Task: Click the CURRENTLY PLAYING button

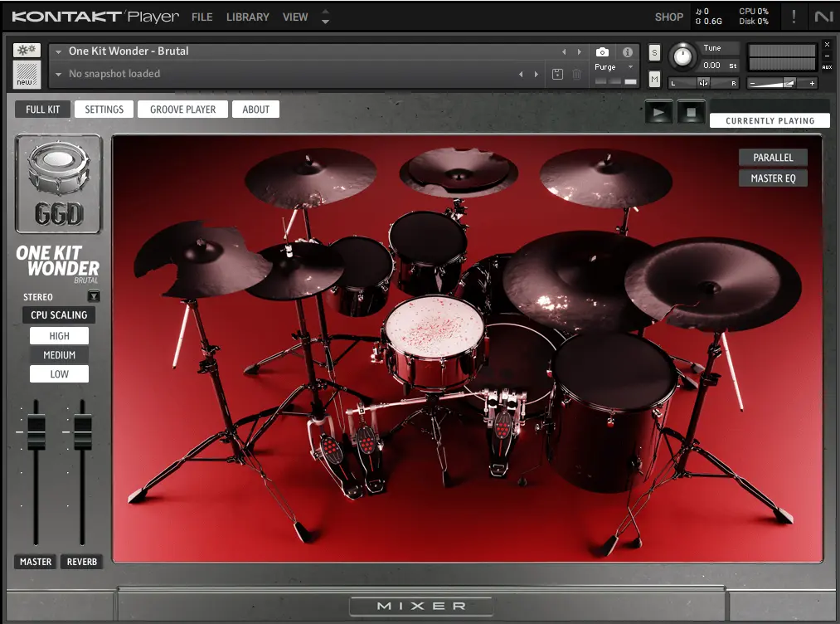Action: [x=770, y=120]
